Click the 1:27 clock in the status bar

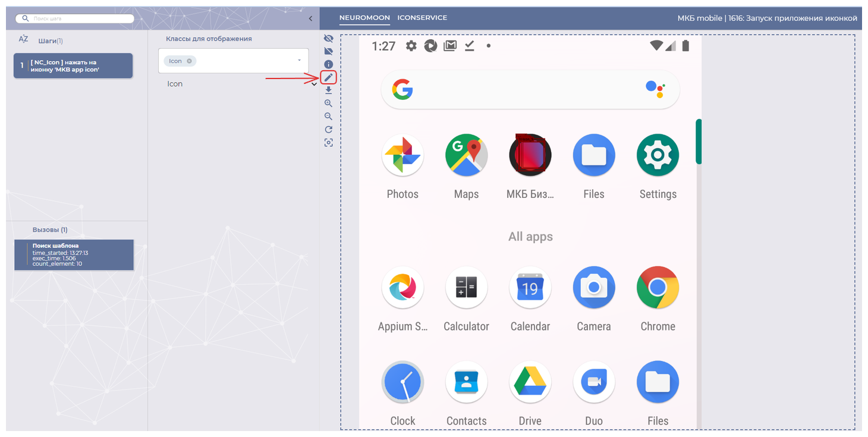pyautogui.click(x=383, y=46)
